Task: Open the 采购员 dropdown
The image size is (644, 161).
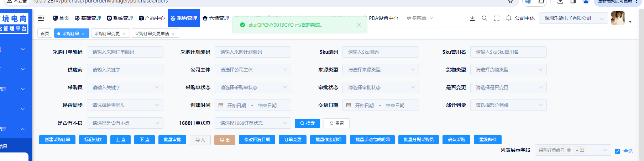Action: click(x=125, y=87)
